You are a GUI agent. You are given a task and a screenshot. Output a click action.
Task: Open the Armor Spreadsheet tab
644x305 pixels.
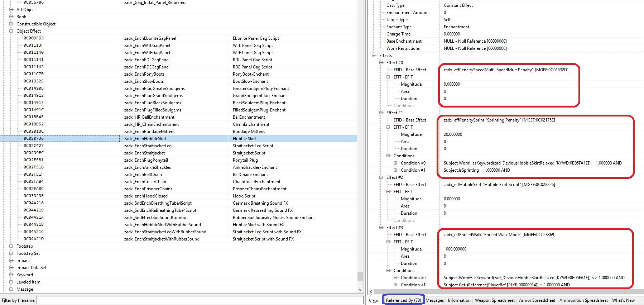(537, 300)
